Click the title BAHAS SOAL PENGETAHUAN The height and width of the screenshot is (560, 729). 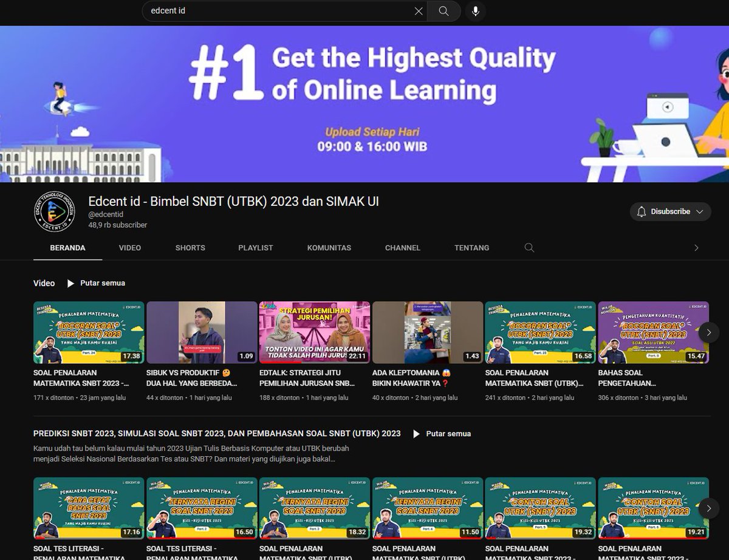(628, 378)
